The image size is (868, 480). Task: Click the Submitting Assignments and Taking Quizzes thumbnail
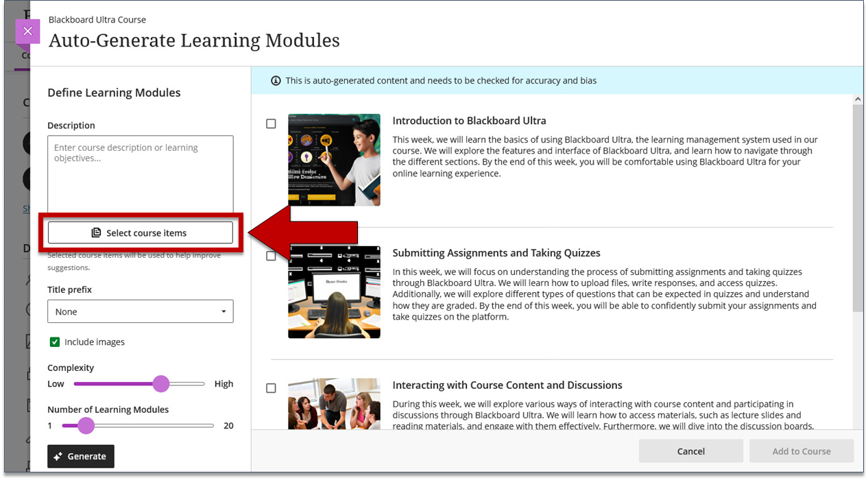coord(334,292)
